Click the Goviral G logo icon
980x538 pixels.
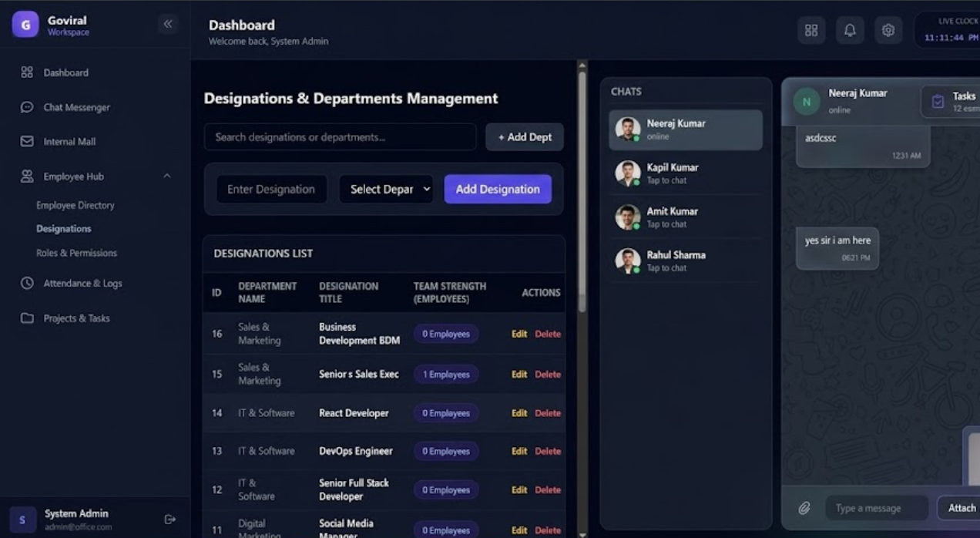pyautogui.click(x=25, y=24)
